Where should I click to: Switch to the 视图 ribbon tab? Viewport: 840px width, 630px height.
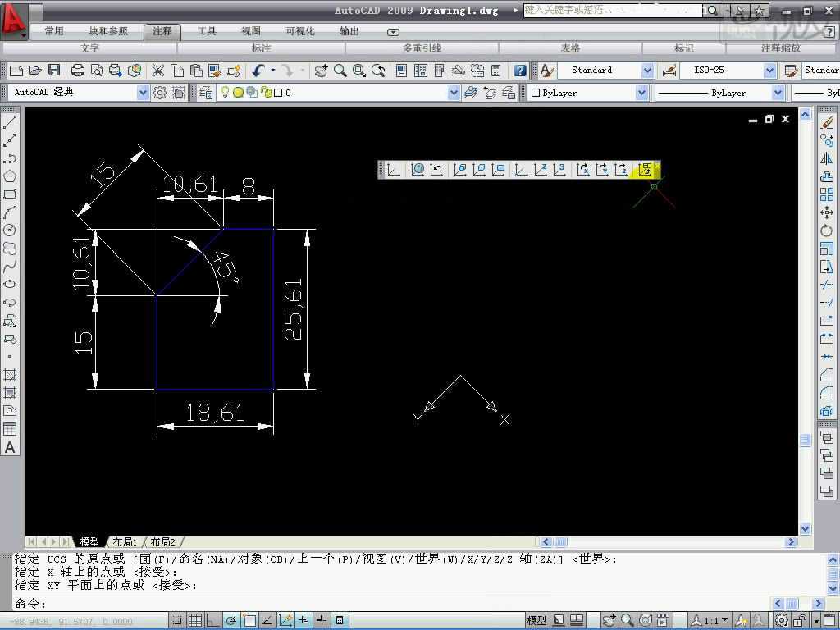(251, 31)
